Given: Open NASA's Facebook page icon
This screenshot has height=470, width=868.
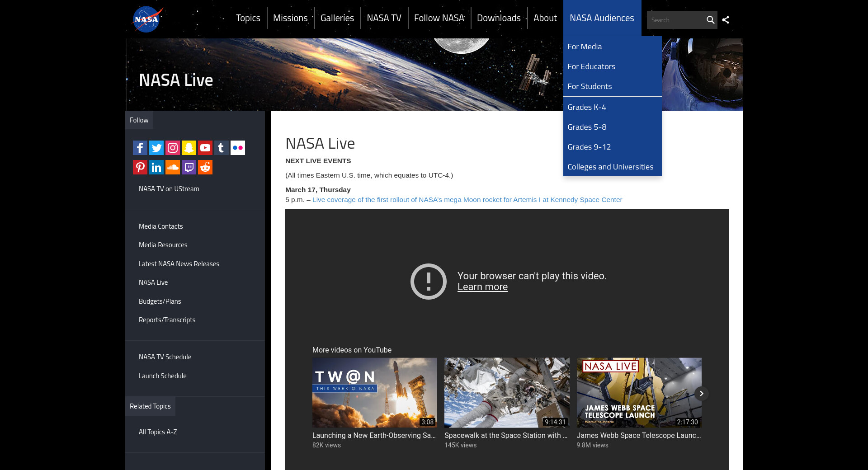Looking at the screenshot, I should pyautogui.click(x=140, y=148).
